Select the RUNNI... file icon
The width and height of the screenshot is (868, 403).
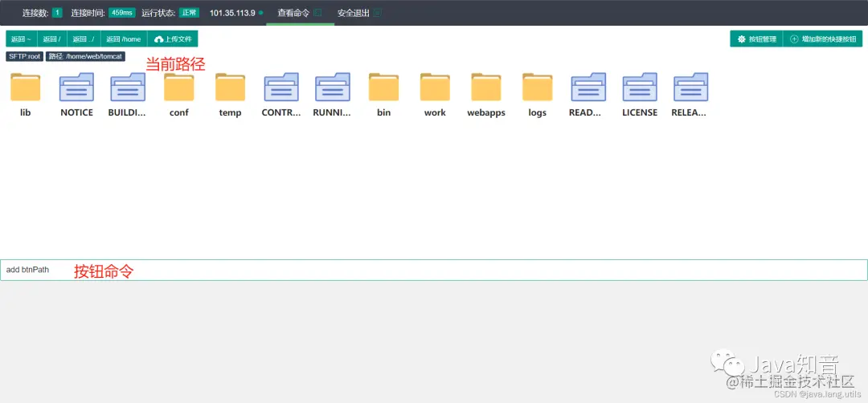click(333, 88)
